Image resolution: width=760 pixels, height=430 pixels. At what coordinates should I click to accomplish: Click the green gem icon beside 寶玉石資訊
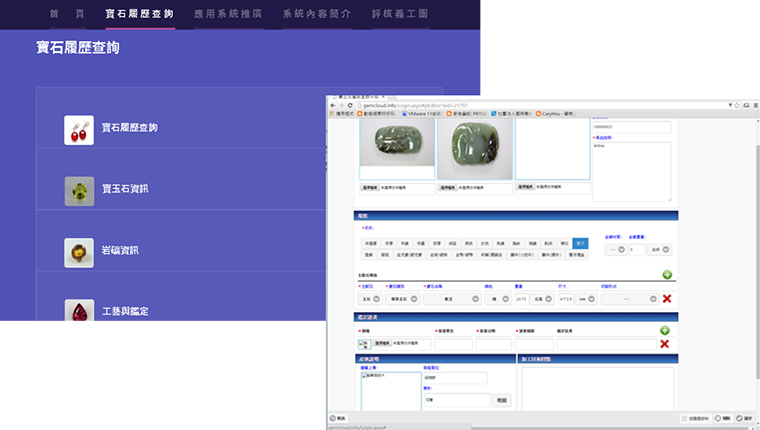pos(79,191)
